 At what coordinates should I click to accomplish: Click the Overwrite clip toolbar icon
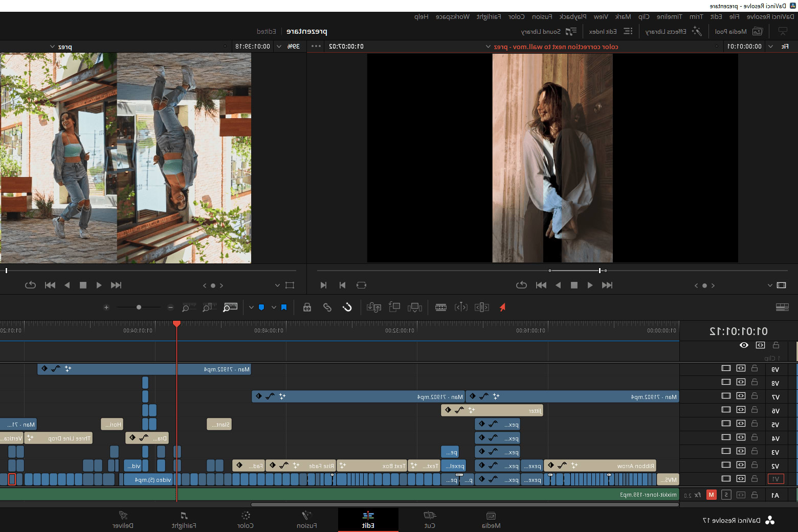394,307
